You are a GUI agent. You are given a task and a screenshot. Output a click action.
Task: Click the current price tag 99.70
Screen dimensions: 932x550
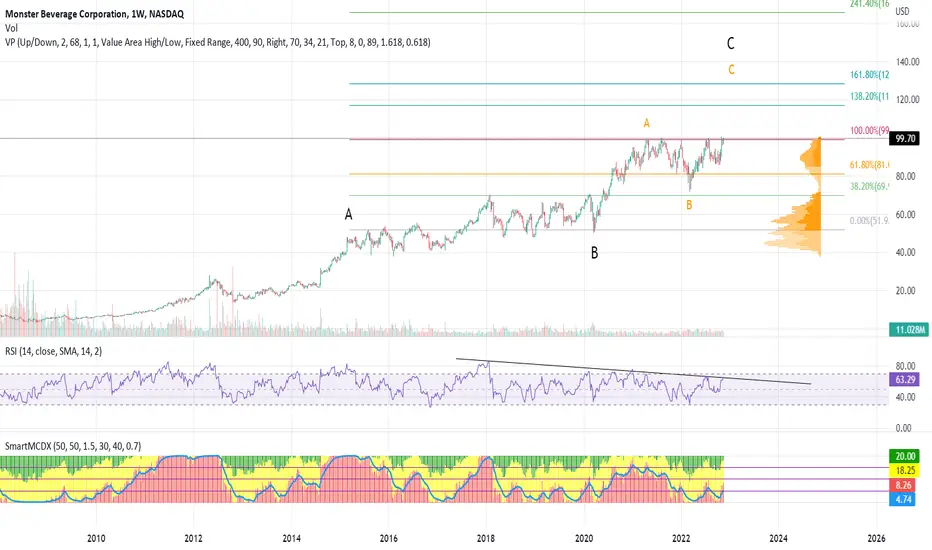pos(905,139)
